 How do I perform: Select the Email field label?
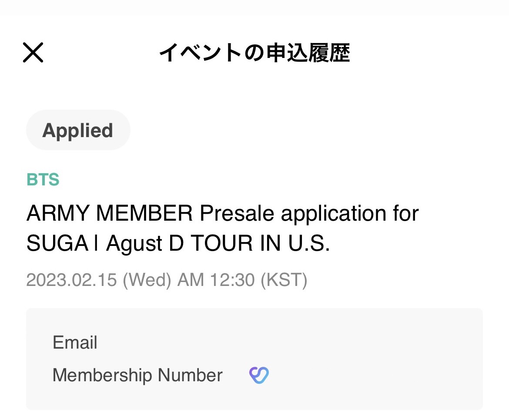click(x=75, y=343)
